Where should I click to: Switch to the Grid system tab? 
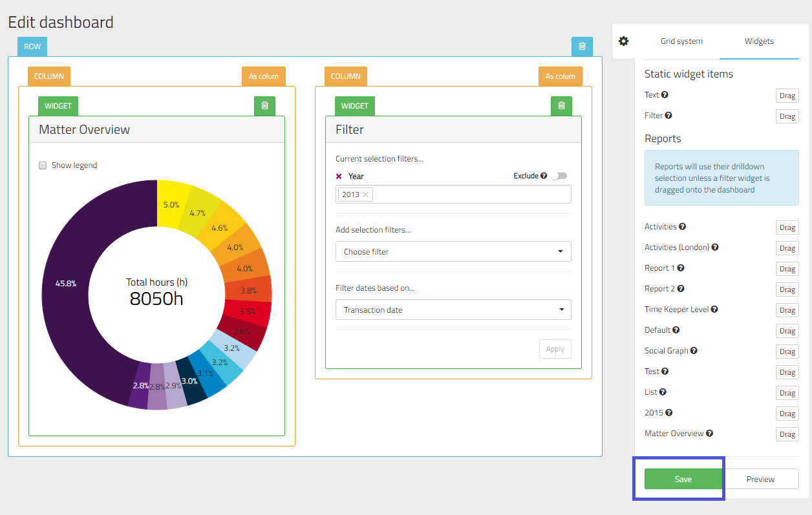681,41
